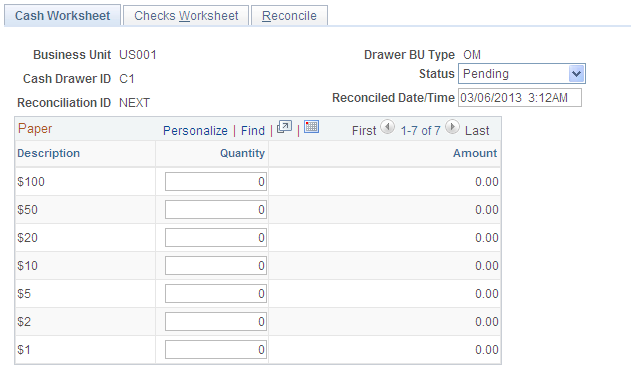Select the Cash Worksheet tab
The height and width of the screenshot is (371, 636).
pyautogui.click(x=62, y=15)
